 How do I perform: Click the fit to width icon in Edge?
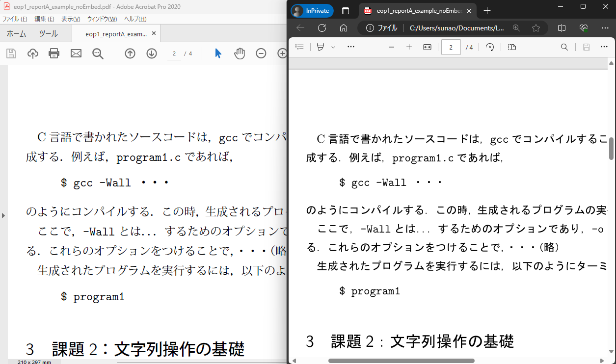pos(427,47)
